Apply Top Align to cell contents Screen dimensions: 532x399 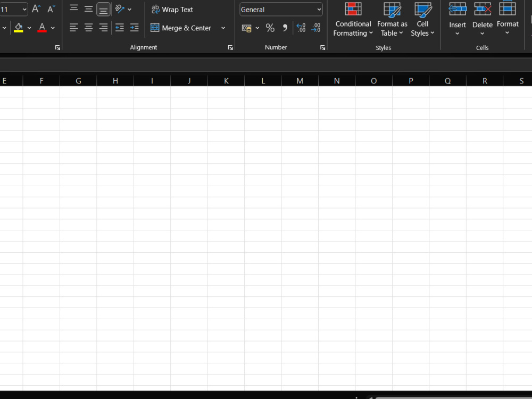(73, 9)
